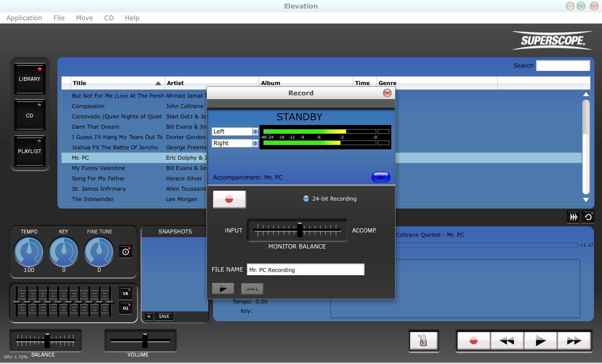Viewport: 602px width, 364px height.
Task: Click the rewind transport button
Action: pyautogui.click(x=507, y=341)
